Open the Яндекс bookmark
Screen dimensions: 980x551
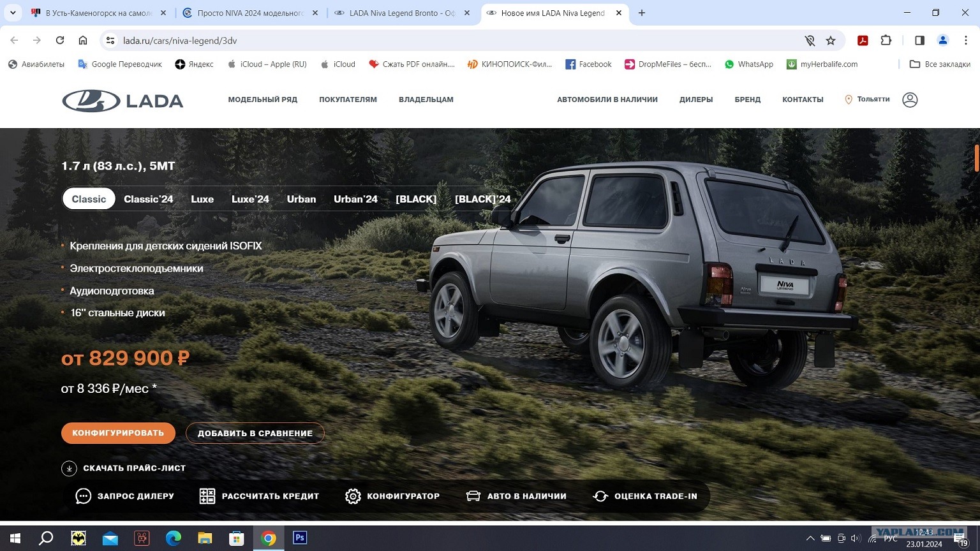(x=195, y=64)
